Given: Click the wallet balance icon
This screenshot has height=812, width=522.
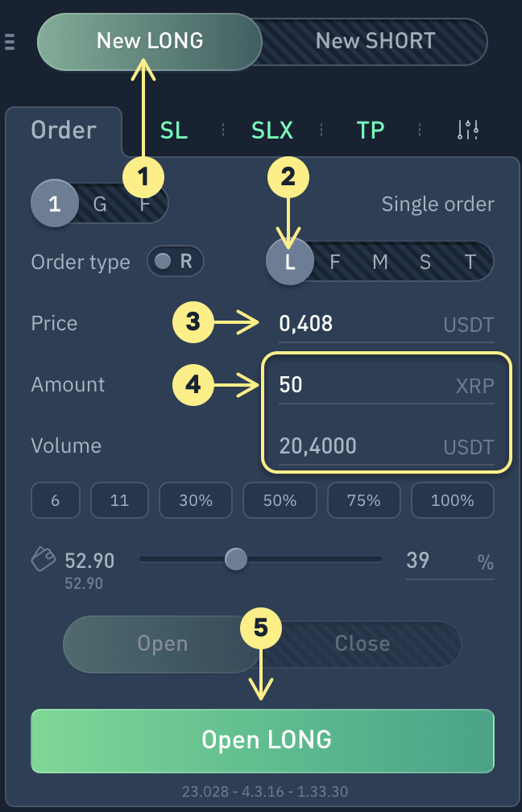Looking at the screenshot, I should click(43, 559).
